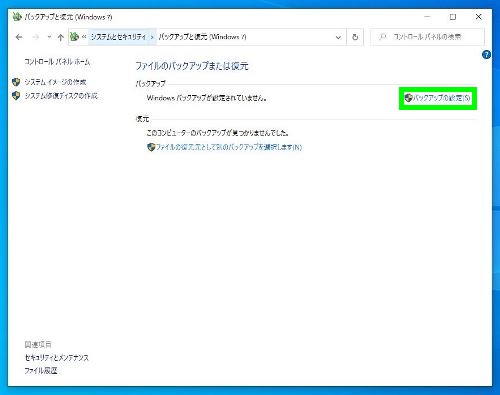500x395 pixels.
Task: Go back with the left arrow button
Action: click(x=19, y=37)
